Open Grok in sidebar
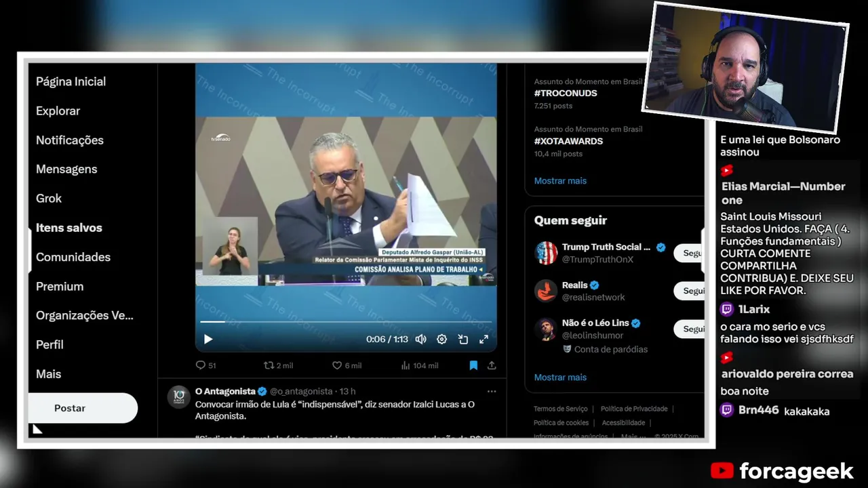 click(49, 199)
